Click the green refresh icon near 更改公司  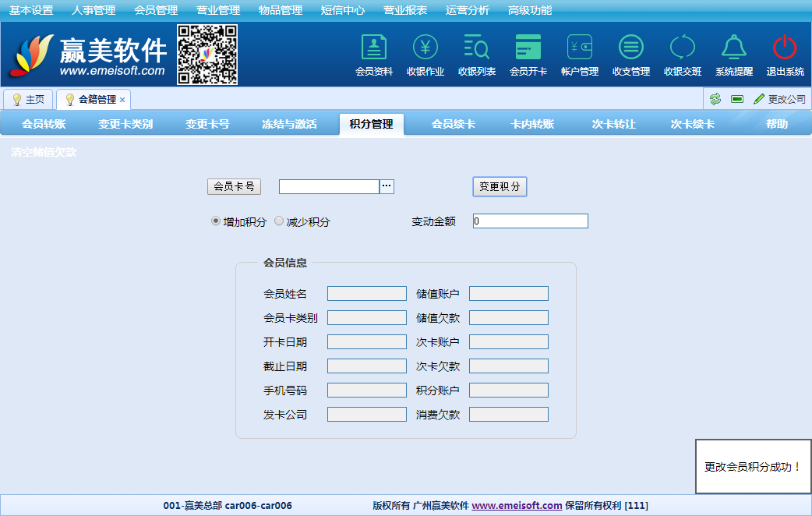[715, 99]
